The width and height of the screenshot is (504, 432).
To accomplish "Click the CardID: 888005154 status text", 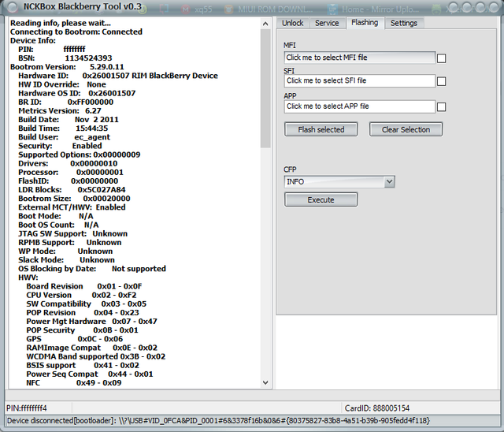I will [x=377, y=408].
